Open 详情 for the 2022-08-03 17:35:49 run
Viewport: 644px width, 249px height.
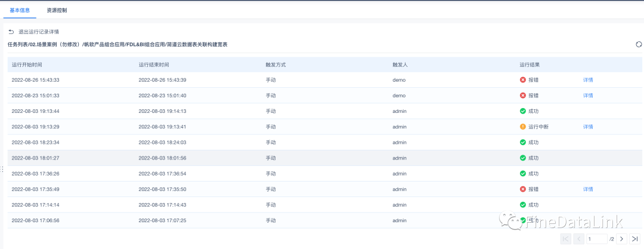click(588, 189)
